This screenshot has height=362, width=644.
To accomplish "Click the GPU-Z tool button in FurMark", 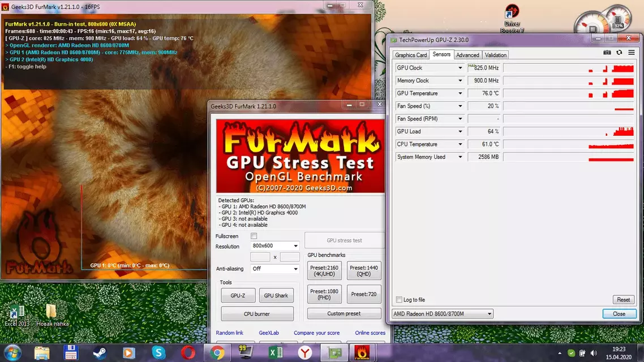I will pos(238,295).
